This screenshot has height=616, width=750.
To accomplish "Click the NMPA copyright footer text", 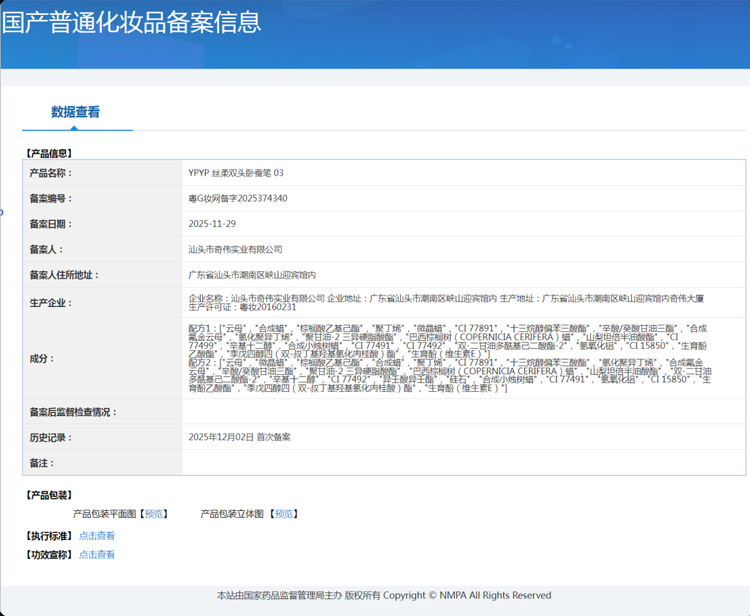I will (x=384, y=595).
